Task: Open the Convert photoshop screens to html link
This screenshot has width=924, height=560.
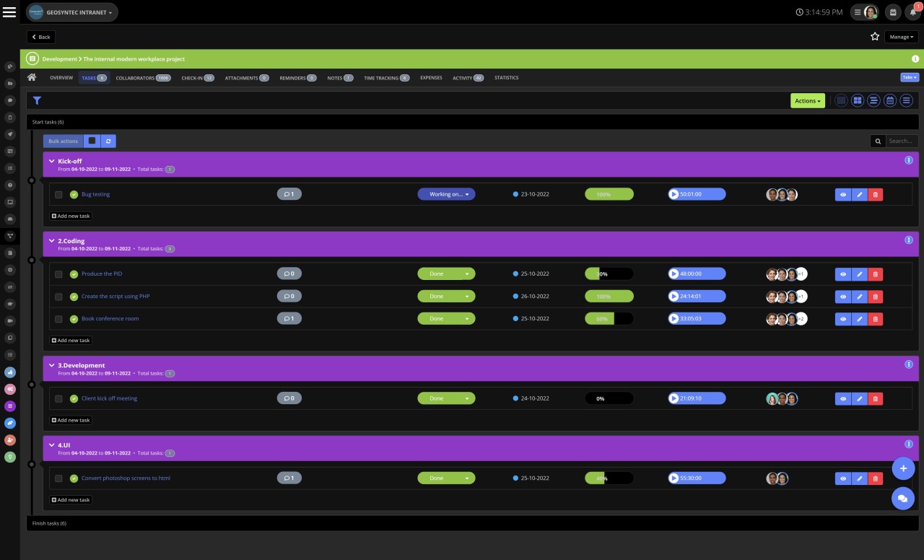Action: 125,478
